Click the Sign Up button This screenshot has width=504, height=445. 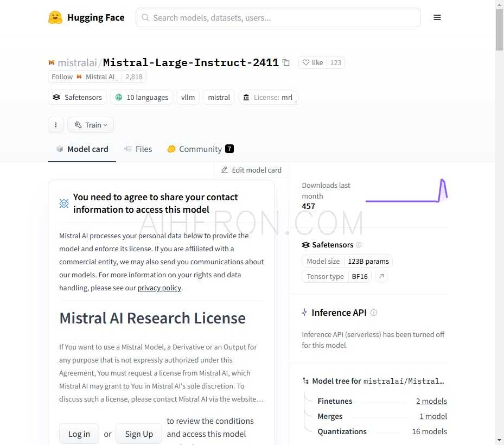pos(139,434)
